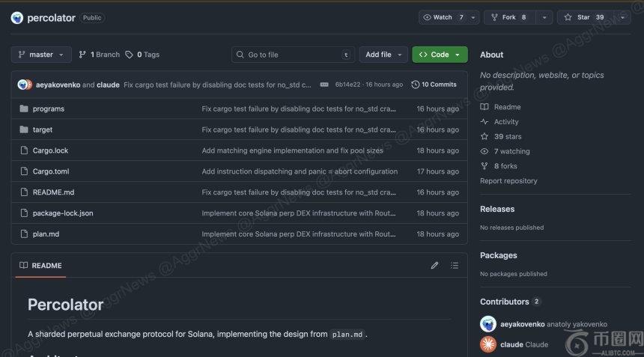Click the Go to file search field
The image size is (644, 357).
click(x=292, y=55)
